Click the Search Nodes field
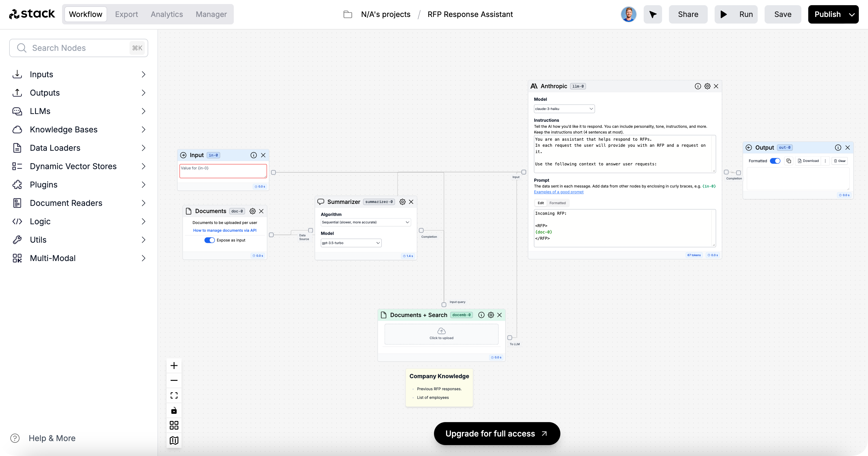 point(79,48)
